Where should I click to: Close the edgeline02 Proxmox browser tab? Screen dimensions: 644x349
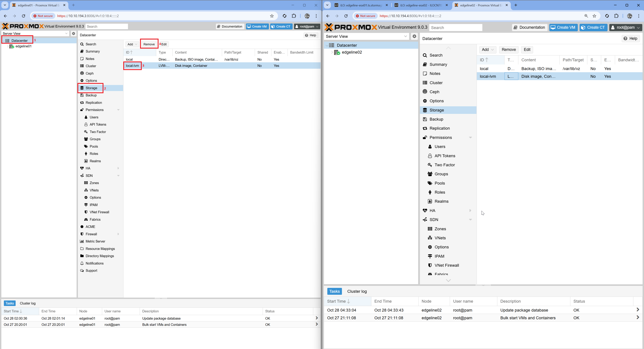point(507,5)
